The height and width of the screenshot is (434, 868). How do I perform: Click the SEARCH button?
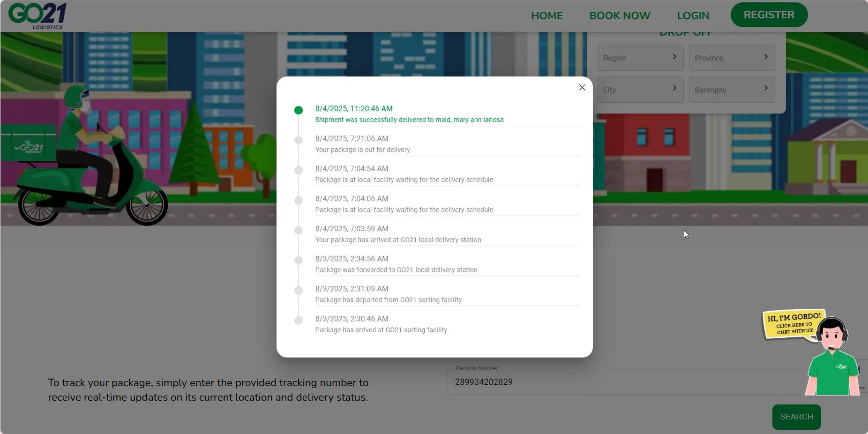tap(796, 417)
